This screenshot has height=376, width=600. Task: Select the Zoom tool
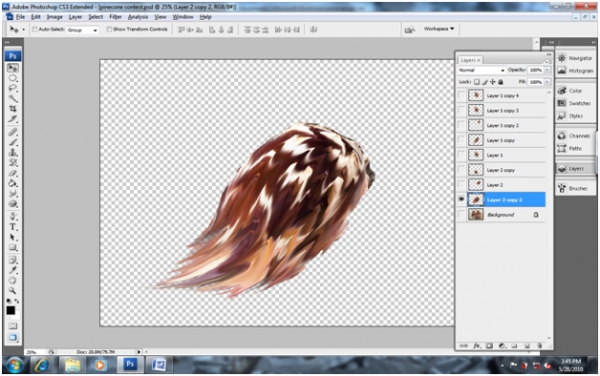[13, 291]
